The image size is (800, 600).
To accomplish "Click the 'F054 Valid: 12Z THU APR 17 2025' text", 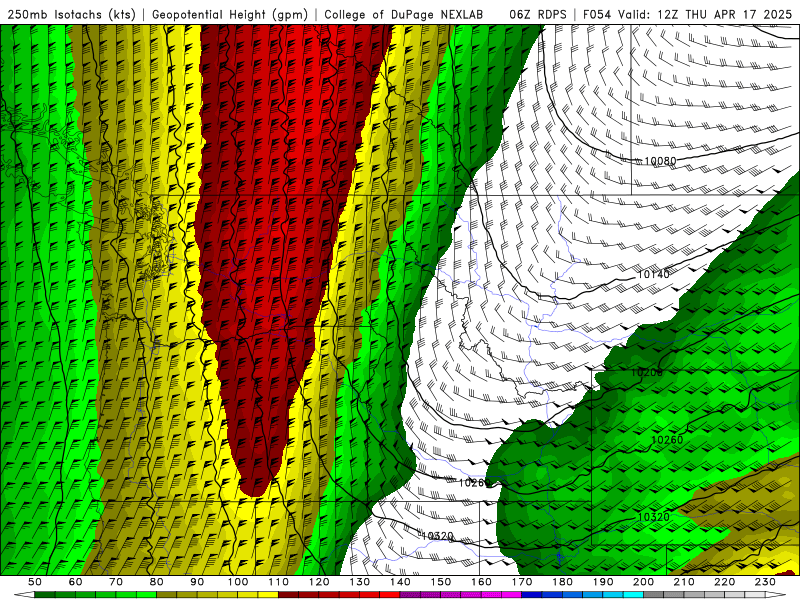I will pyautogui.click(x=687, y=14).
